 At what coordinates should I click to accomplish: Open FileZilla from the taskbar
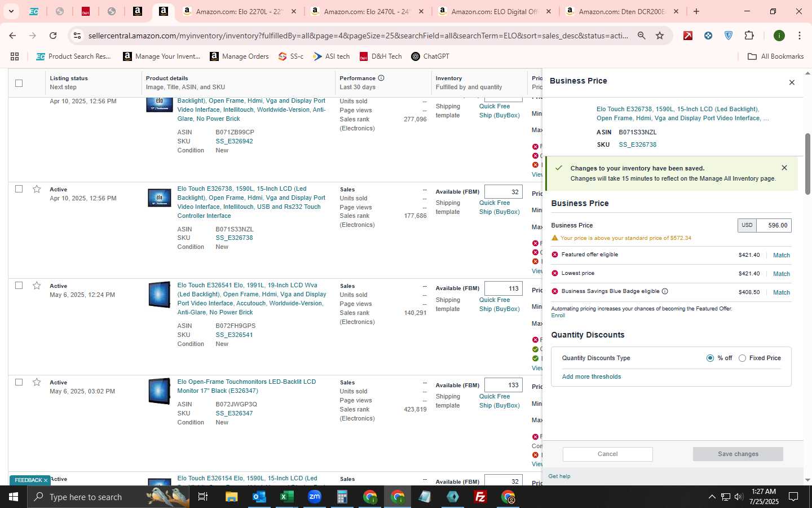click(x=480, y=497)
